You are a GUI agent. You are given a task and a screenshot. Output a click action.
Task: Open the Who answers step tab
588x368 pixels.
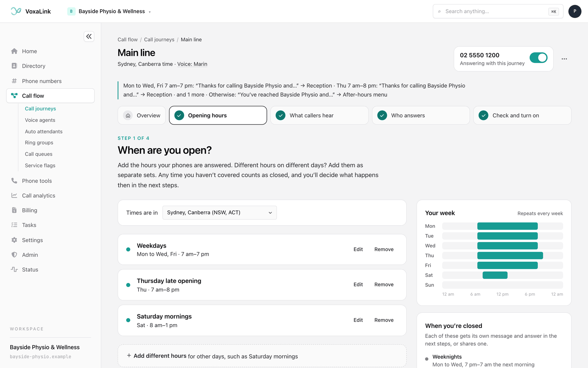point(421,116)
